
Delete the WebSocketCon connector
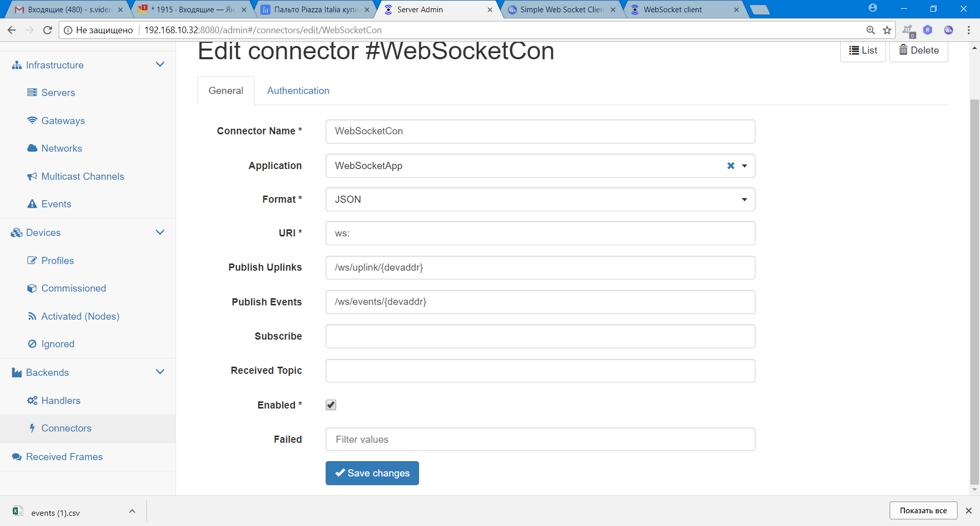(x=918, y=50)
